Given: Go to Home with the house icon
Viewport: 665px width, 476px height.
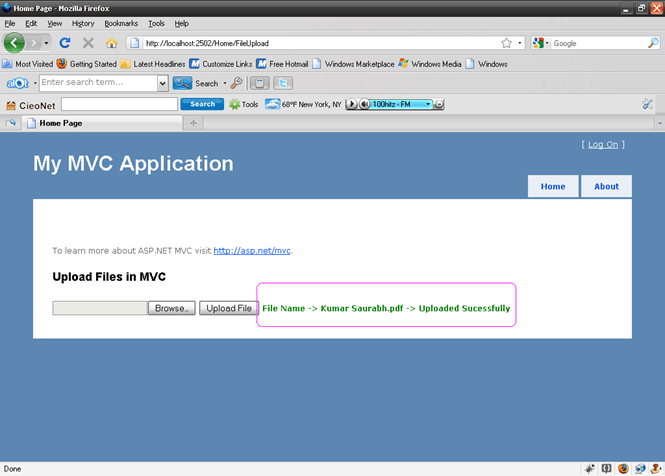Looking at the screenshot, I should tap(112, 43).
